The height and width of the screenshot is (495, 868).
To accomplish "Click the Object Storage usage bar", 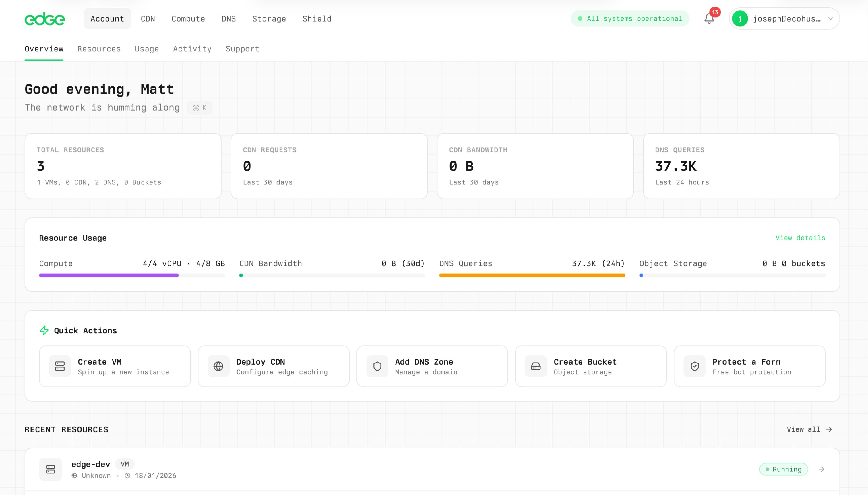I will [732, 276].
